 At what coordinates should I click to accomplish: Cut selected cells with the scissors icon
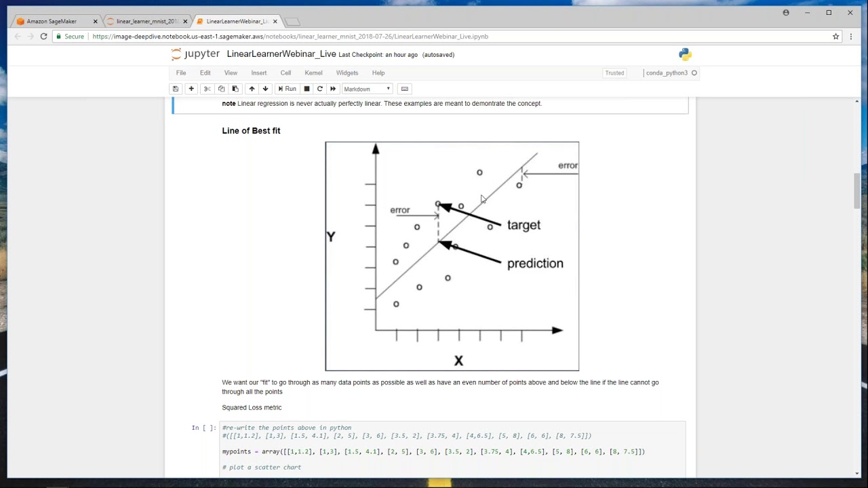(208, 89)
